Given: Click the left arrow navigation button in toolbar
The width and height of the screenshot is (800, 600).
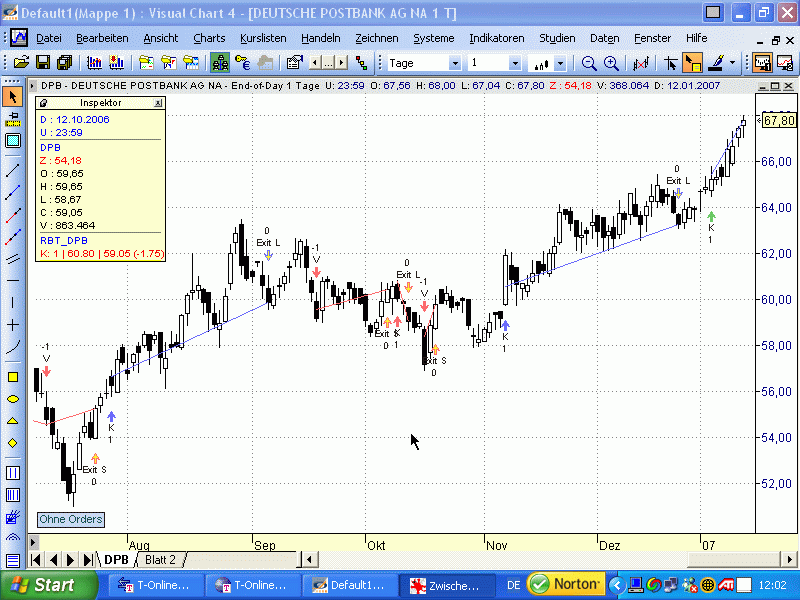Looking at the screenshot, I should [315, 63].
